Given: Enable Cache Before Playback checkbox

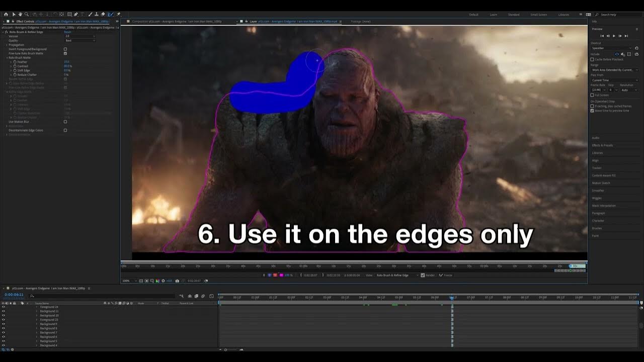Looking at the screenshot, I should [x=592, y=59].
